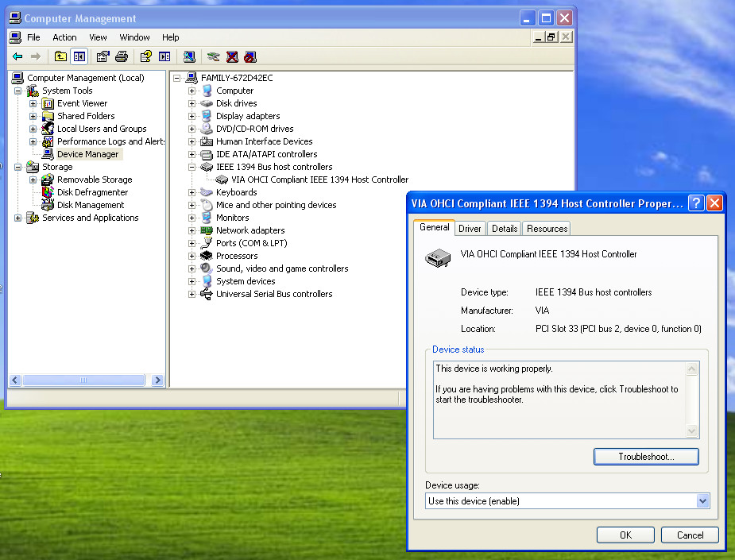Select Disk Management in the tree
This screenshot has height=560, width=735.
click(x=91, y=205)
